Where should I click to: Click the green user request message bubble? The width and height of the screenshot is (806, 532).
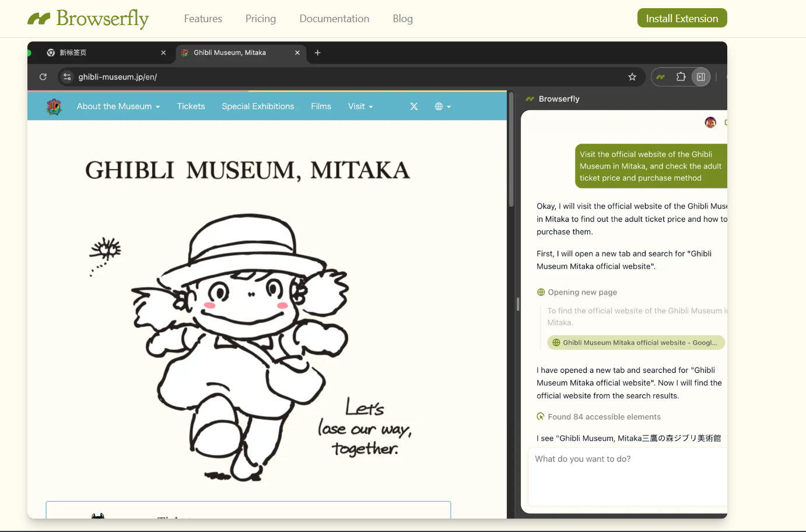pyautogui.click(x=651, y=166)
